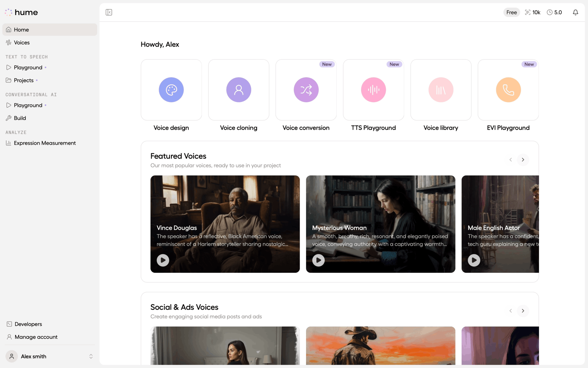
Task: Show next Social & Ads Voices
Action: coord(523,311)
